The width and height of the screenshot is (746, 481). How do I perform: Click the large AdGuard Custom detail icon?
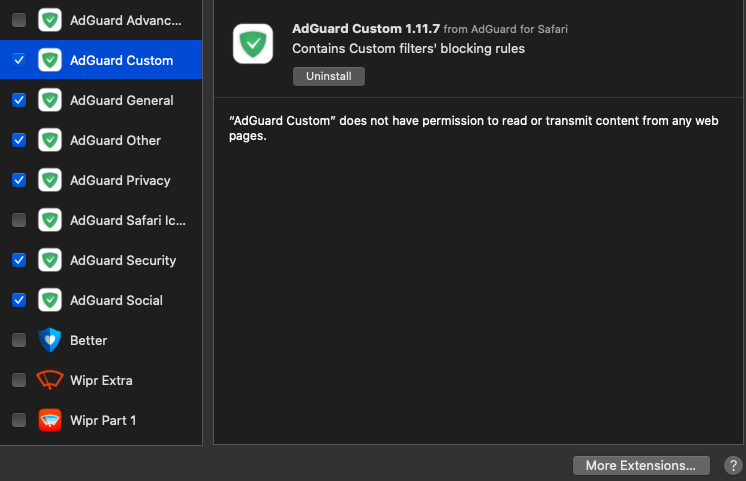point(253,44)
